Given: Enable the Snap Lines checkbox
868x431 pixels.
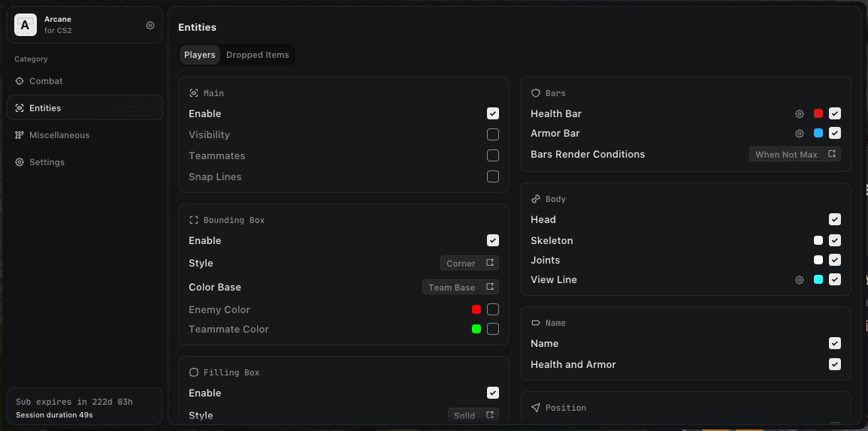Looking at the screenshot, I should pyautogui.click(x=493, y=177).
